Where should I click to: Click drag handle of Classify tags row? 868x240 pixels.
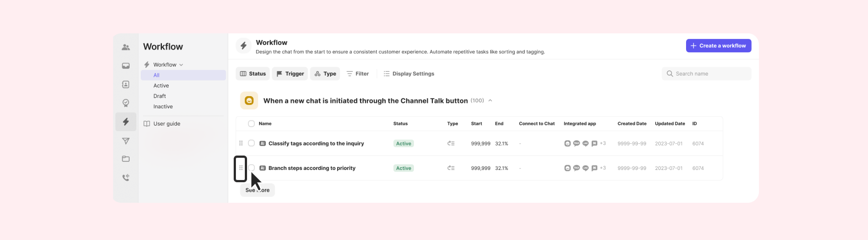(241, 143)
